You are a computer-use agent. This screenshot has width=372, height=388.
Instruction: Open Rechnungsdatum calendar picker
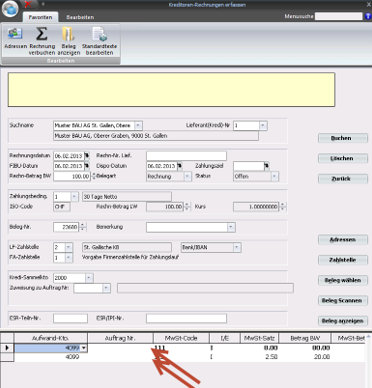[x=87, y=155]
